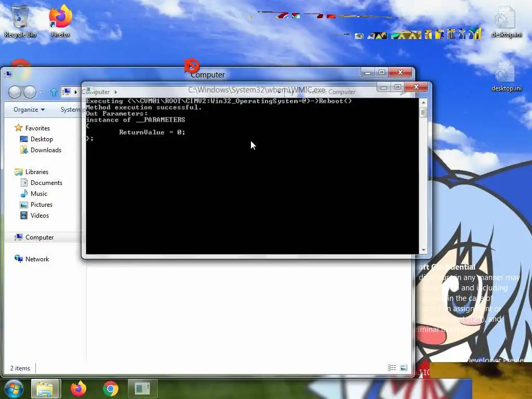The height and width of the screenshot is (399, 532).
Task: Click the System properties toolbar button
Action: point(71,110)
